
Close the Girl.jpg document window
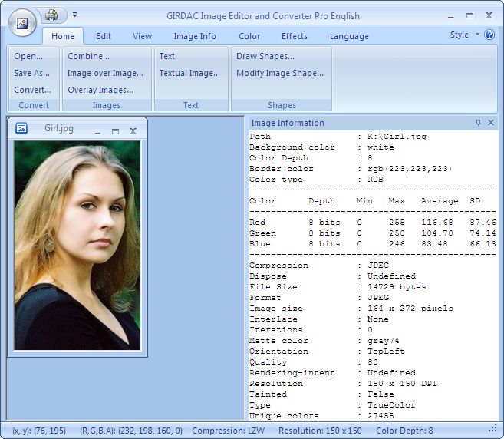pyautogui.click(x=133, y=131)
